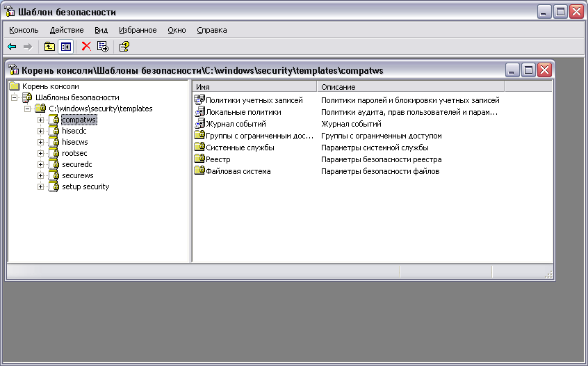This screenshot has width=588, height=366.
Task: Select Корень консоли root label
Action: 51,86
